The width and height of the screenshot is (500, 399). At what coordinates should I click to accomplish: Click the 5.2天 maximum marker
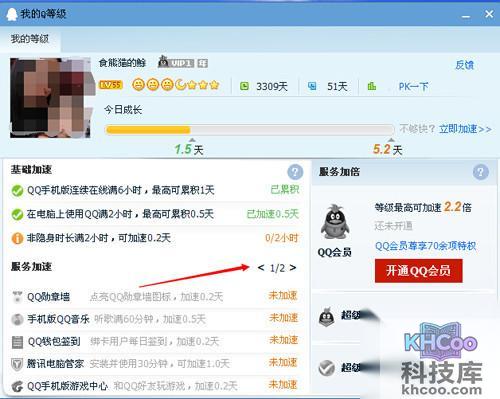pos(387,149)
